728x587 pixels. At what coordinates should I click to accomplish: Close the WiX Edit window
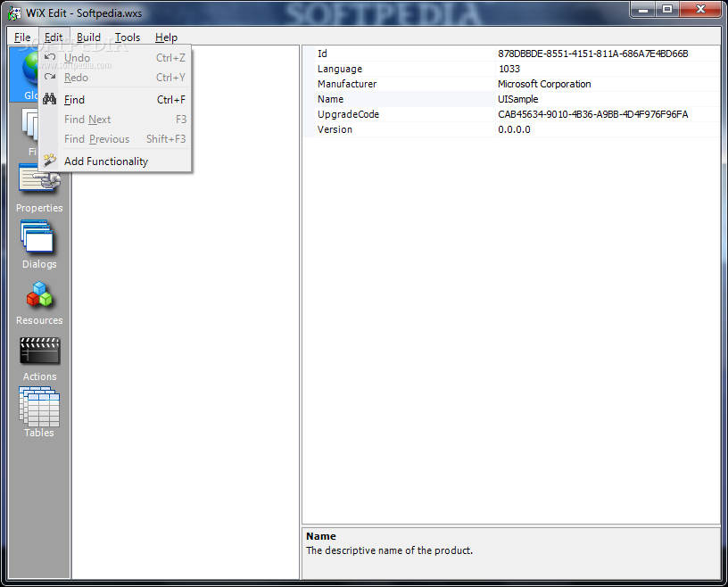pos(701,9)
